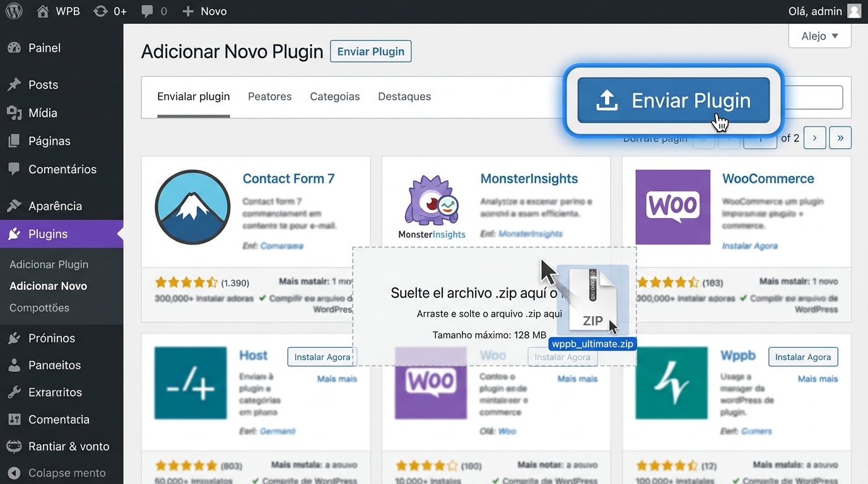The height and width of the screenshot is (484, 868).
Task: Click the updates refresh icon
Action: 100,11
